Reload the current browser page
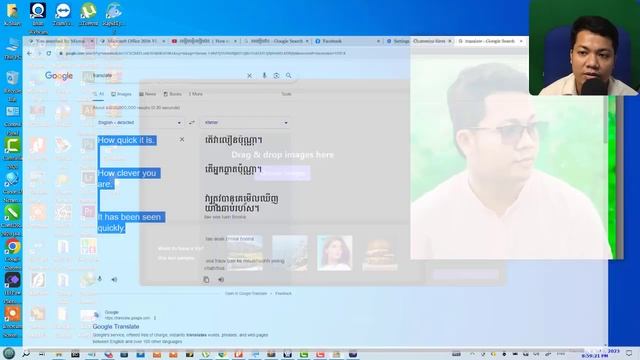 49,53
